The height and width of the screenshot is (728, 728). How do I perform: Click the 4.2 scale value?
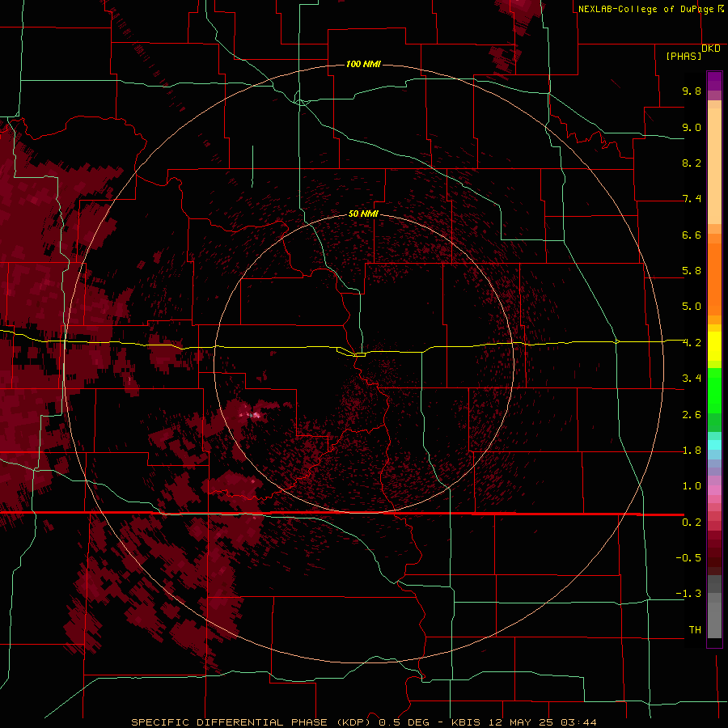click(692, 343)
